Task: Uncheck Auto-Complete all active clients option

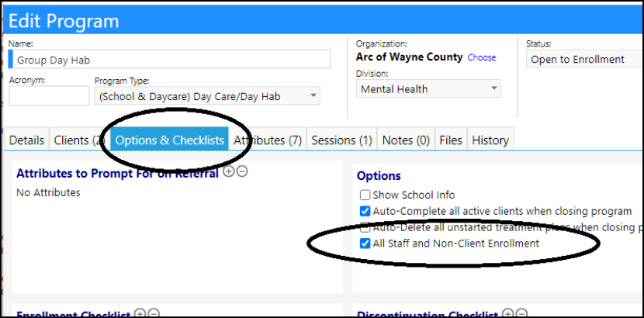Action: (365, 211)
